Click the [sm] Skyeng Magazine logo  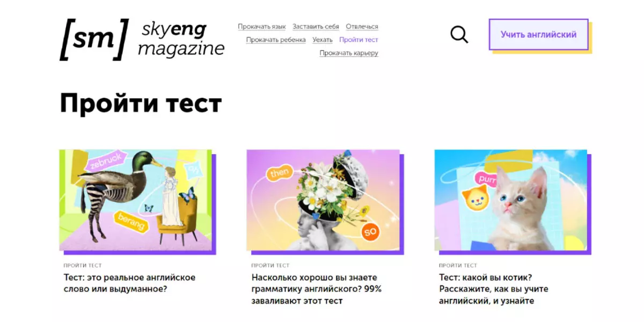[x=142, y=40]
